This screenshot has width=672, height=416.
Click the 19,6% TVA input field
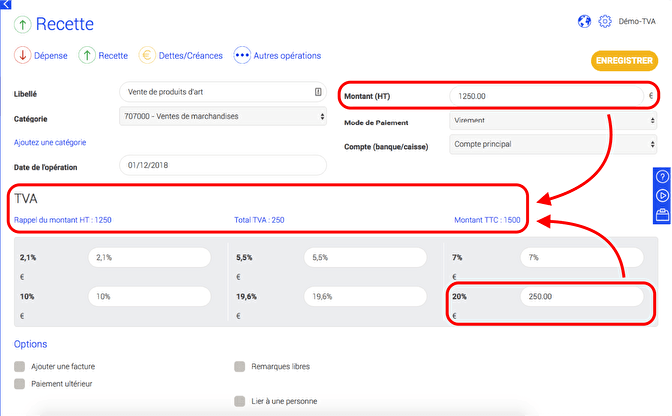[x=366, y=296]
